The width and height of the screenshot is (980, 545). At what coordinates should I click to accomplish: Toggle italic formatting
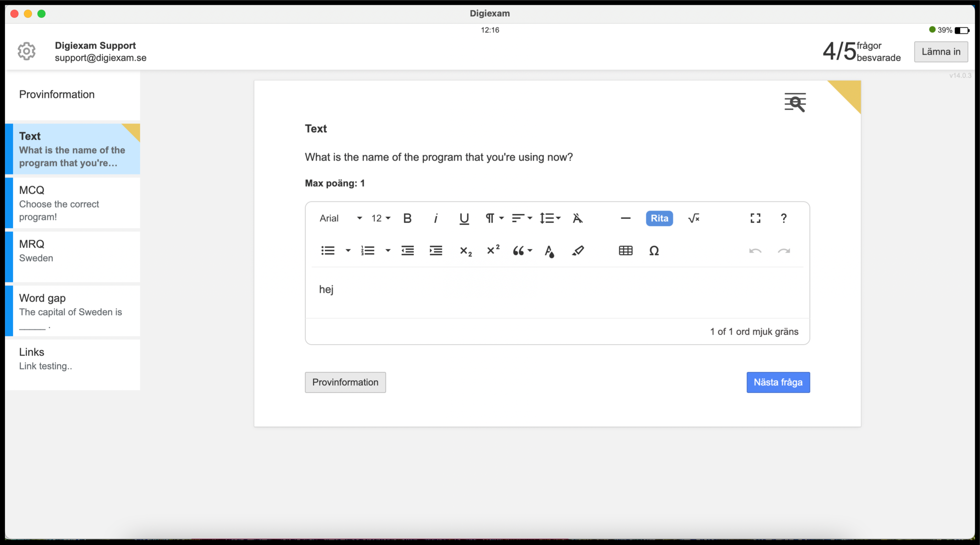pos(436,218)
